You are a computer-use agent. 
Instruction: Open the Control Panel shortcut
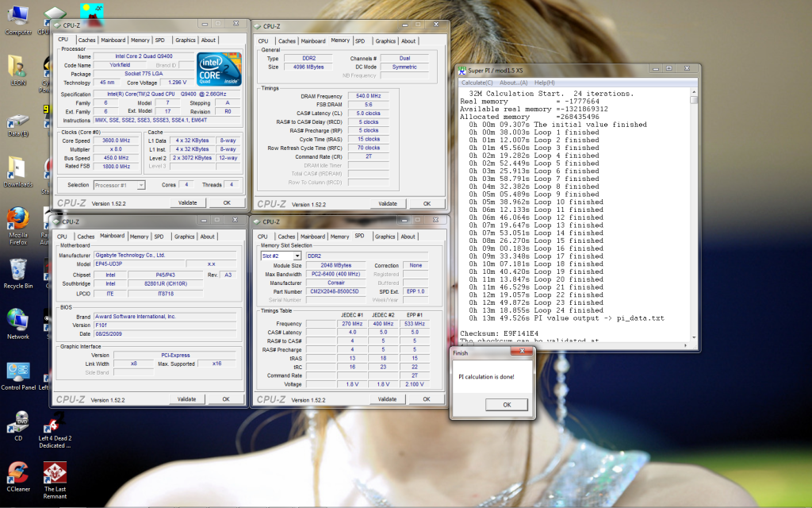pyautogui.click(x=17, y=371)
